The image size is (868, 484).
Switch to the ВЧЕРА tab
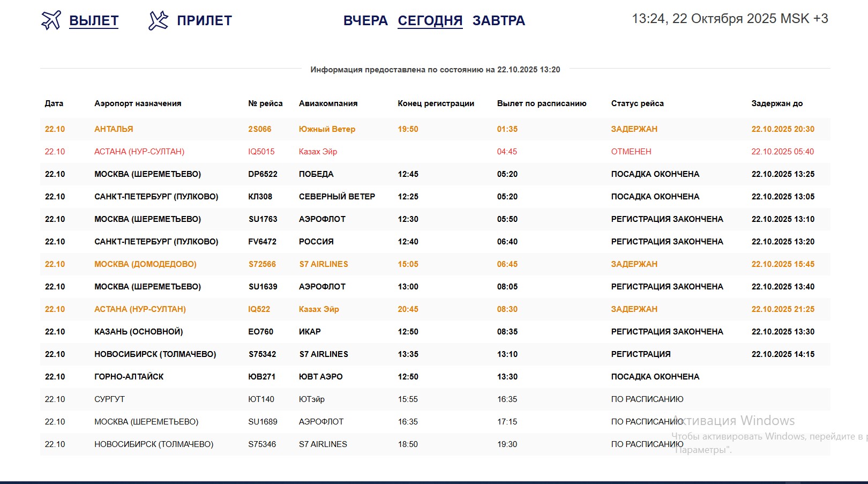[365, 21]
